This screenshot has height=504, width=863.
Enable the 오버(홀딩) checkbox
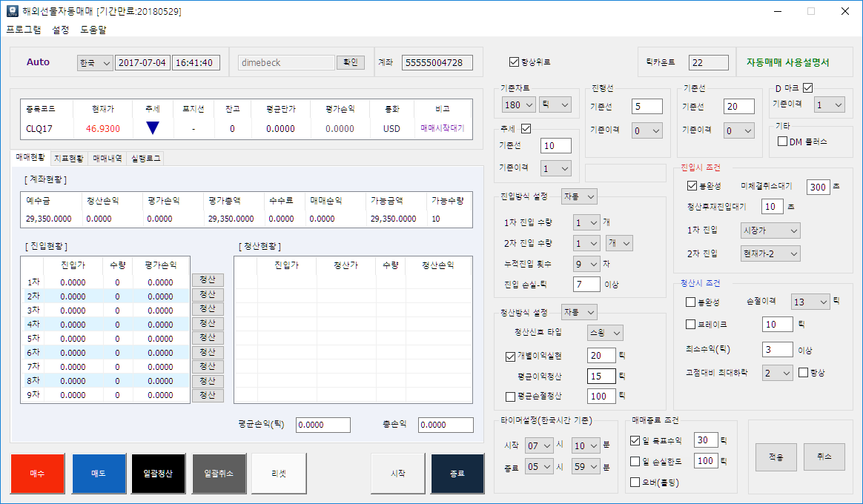click(x=635, y=483)
